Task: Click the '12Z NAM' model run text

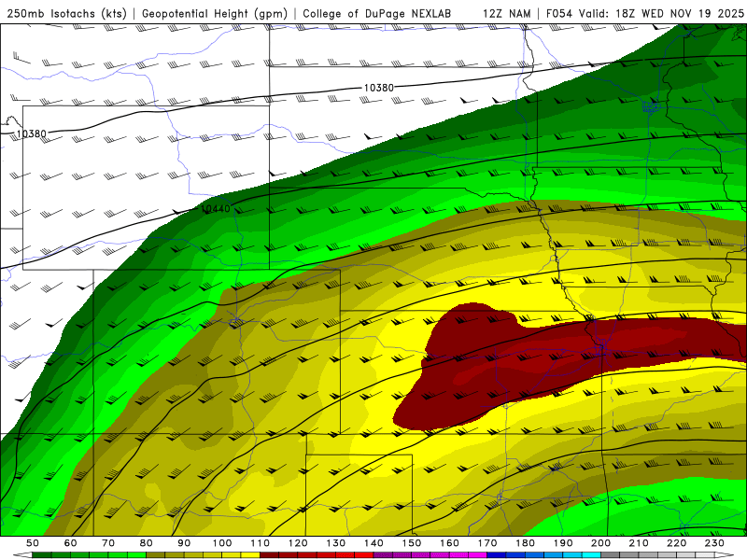Action: (506, 14)
